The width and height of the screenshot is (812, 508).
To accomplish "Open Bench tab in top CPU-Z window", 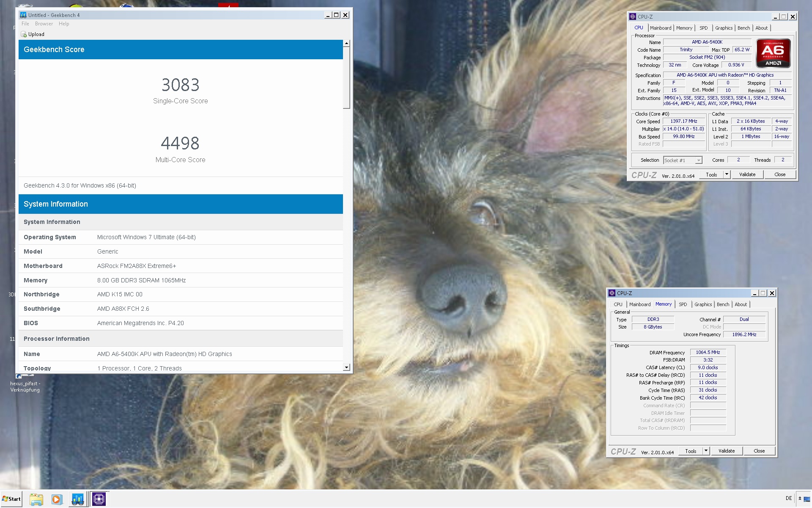I will [743, 28].
